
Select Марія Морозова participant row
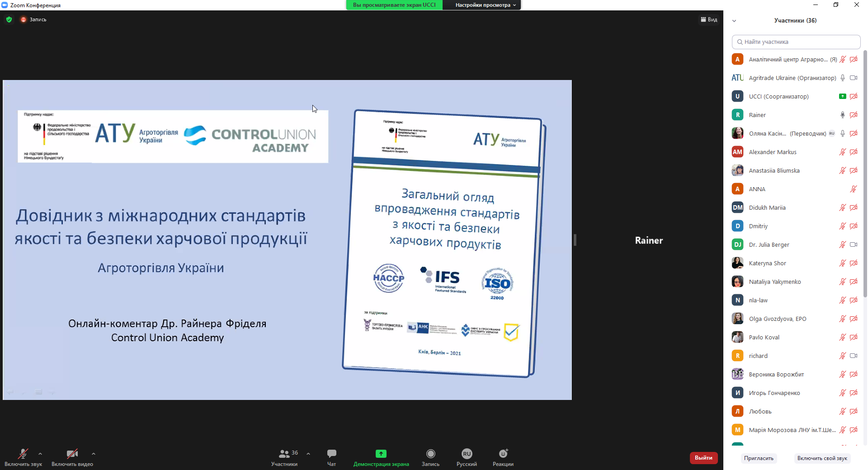[795, 430]
